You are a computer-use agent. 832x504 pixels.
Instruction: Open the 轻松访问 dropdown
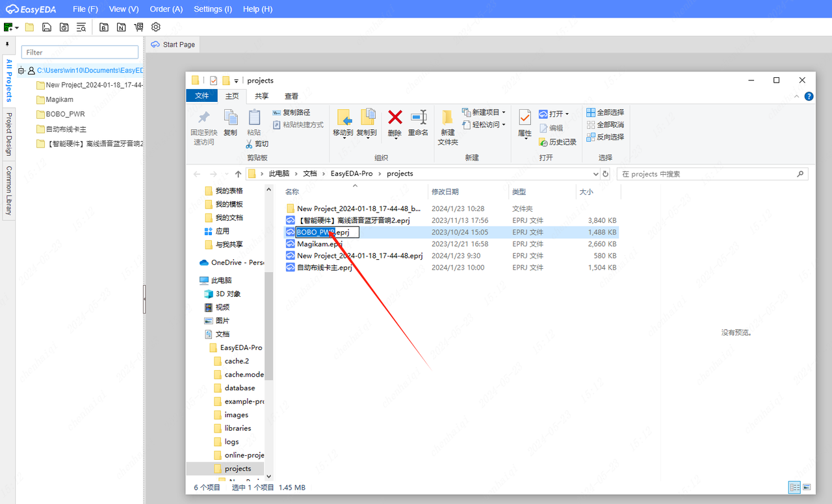[x=484, y=125]
